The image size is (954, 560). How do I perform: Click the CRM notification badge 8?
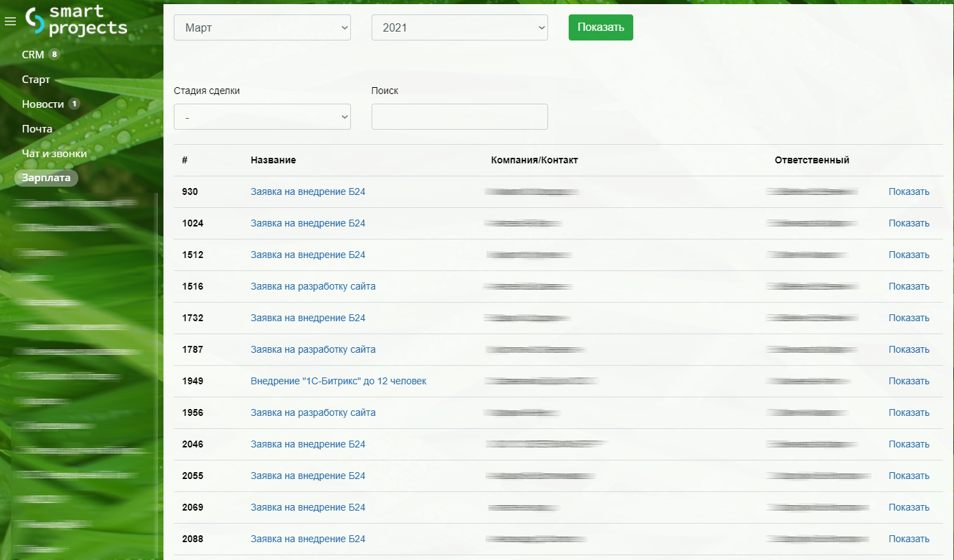click(54, 54)
